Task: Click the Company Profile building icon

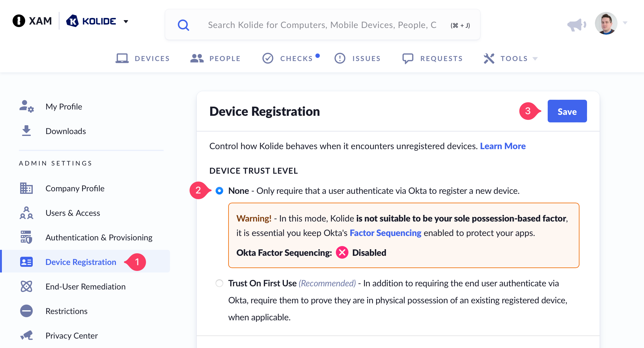Action: [26, 188]
